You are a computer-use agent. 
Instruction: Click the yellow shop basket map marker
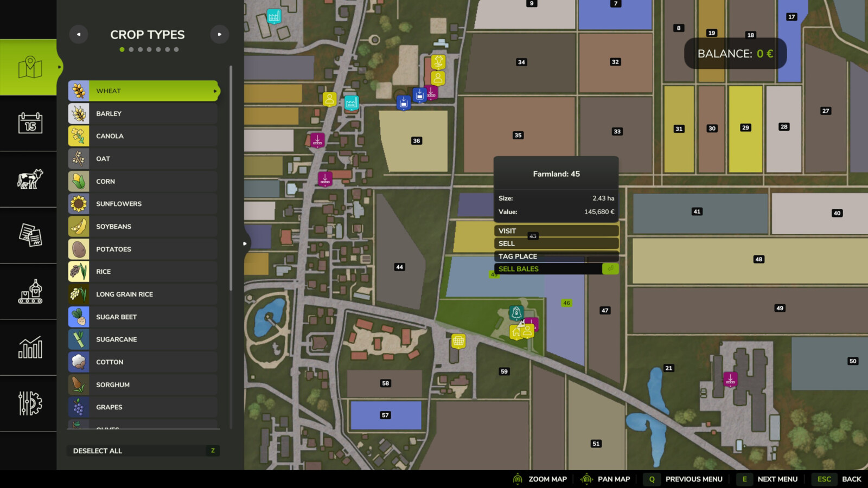point(458,341)
